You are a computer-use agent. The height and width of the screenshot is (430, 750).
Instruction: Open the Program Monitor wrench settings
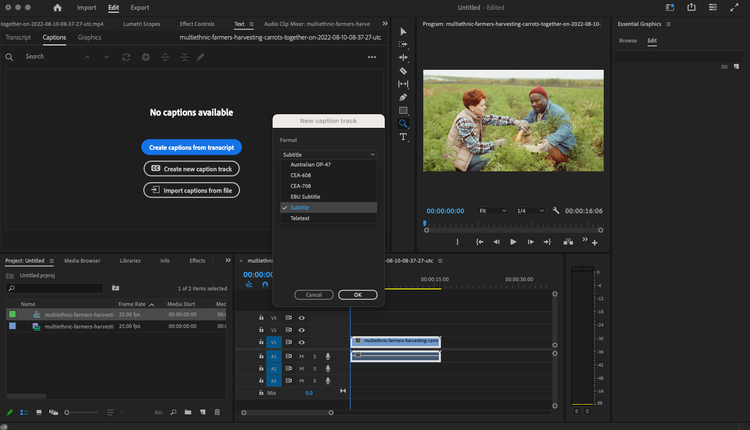click(555, 211)
